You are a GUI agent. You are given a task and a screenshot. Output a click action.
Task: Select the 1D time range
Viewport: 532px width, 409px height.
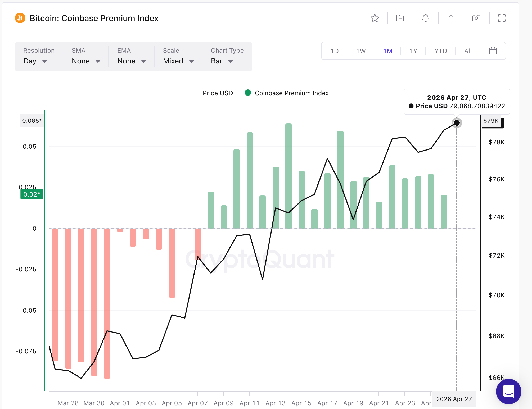click(x=334, y=51)
